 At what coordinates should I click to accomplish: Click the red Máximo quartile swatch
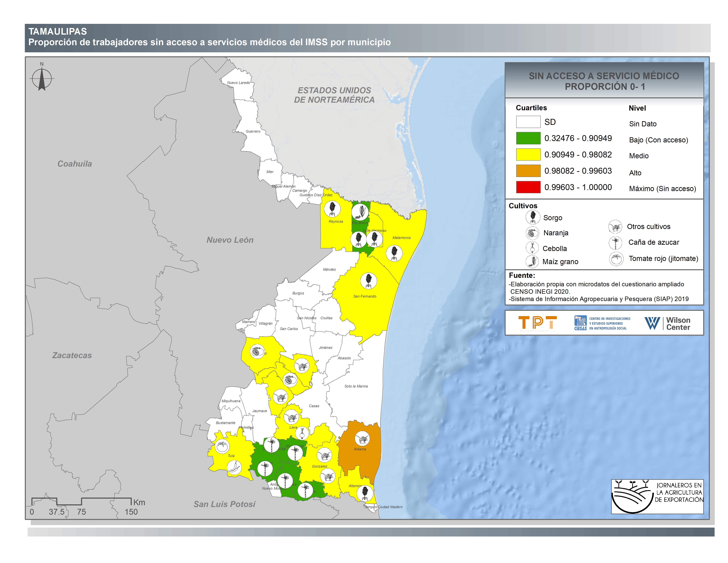coord(528,187)
